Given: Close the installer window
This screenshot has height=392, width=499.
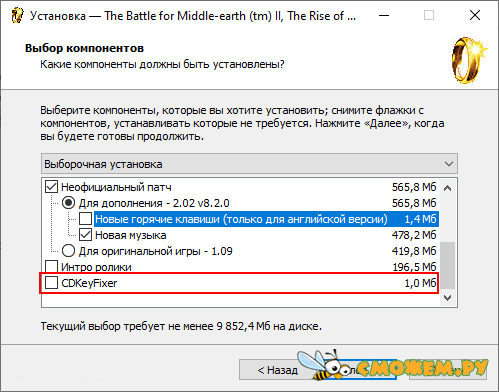Looking at the screenshot, I should pos(475,15).
